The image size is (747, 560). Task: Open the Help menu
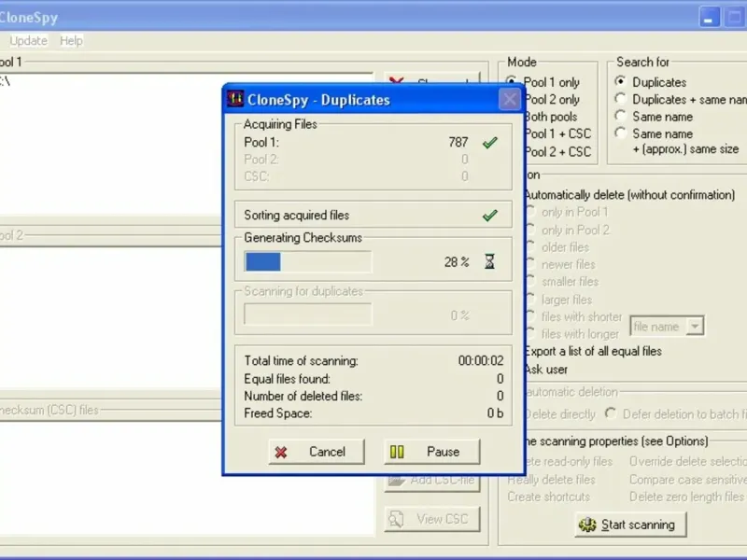click(x=71, y=41)
